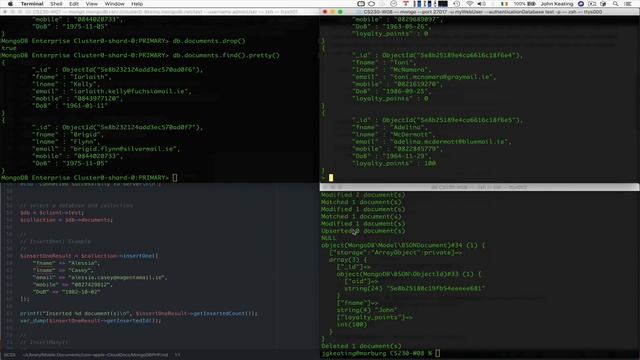The width and height of the screenshot is (640, 360).
Task: Open the Apple menu
Action: coord(11,4)
